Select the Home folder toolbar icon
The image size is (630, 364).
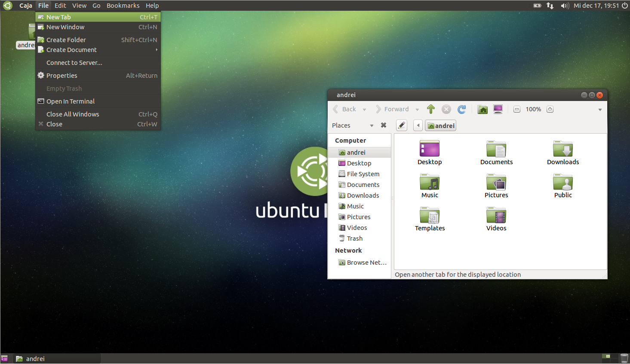(x=482, y=109)
